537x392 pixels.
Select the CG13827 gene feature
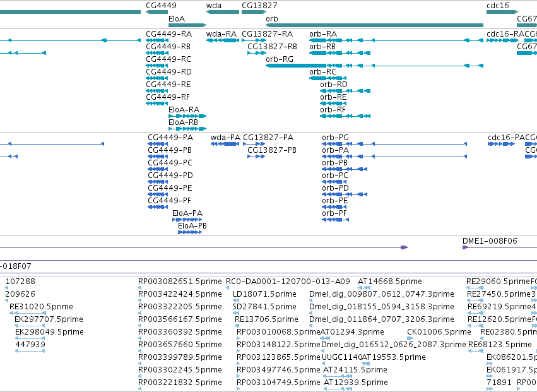tap(254, 12)
